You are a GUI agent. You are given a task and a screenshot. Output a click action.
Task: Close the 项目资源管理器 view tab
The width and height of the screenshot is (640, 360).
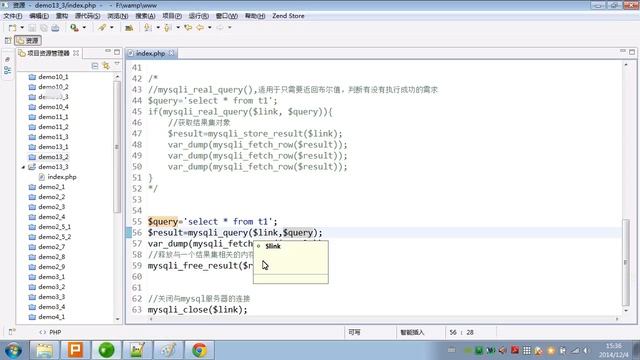pos(76,53)
